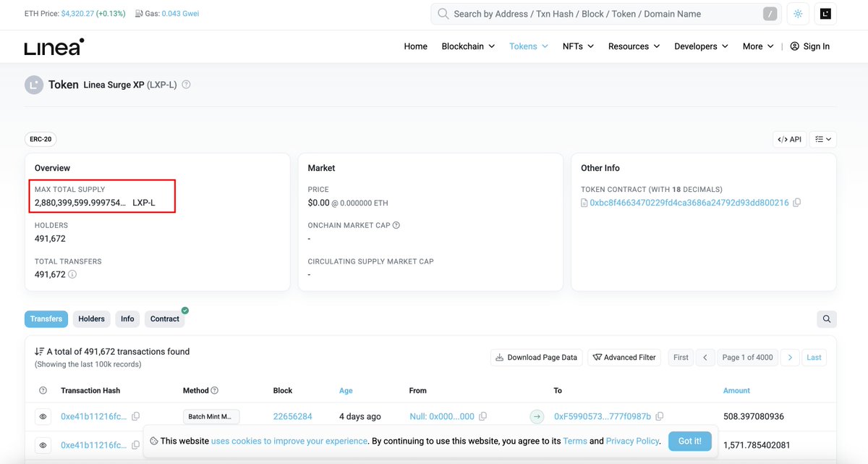Click the search magnifier icon in search bar
This screenshot has height=464, width=868.
coord(443,14)
